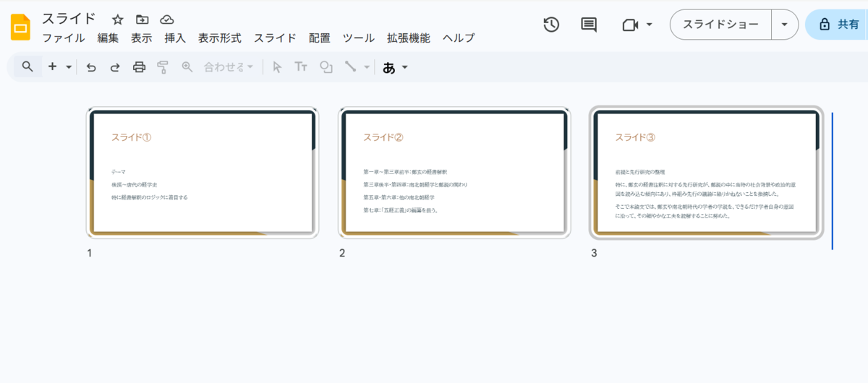Expand the line tool dropdown arrow
Screen dimensions: 868x383
[367, 67]
